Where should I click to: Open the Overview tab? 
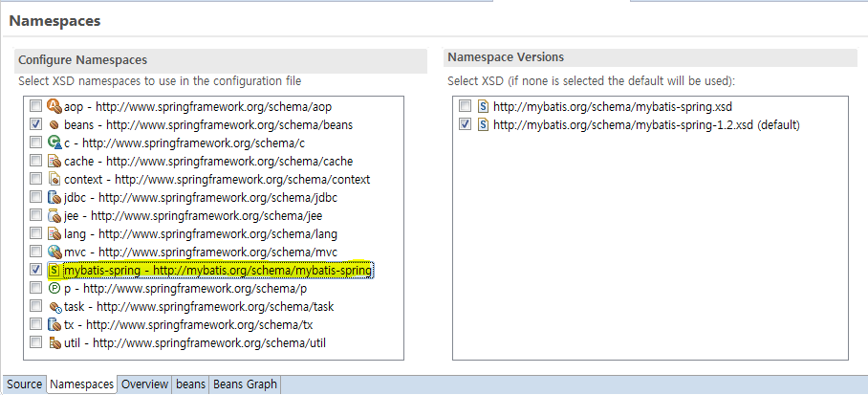[144, 384]
